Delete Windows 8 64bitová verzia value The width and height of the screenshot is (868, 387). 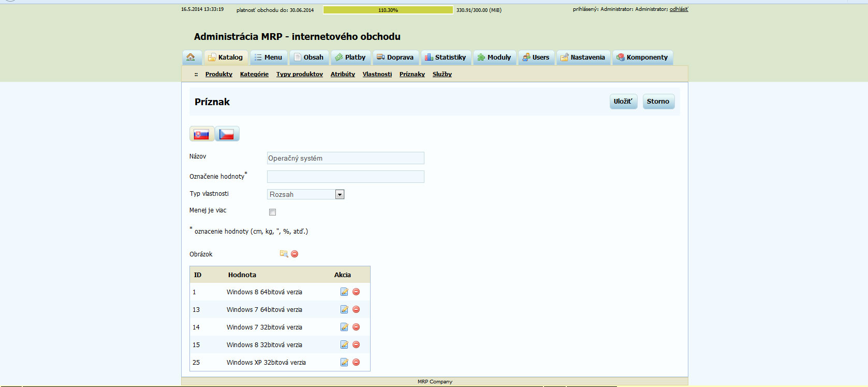click(x=356, y=292)
